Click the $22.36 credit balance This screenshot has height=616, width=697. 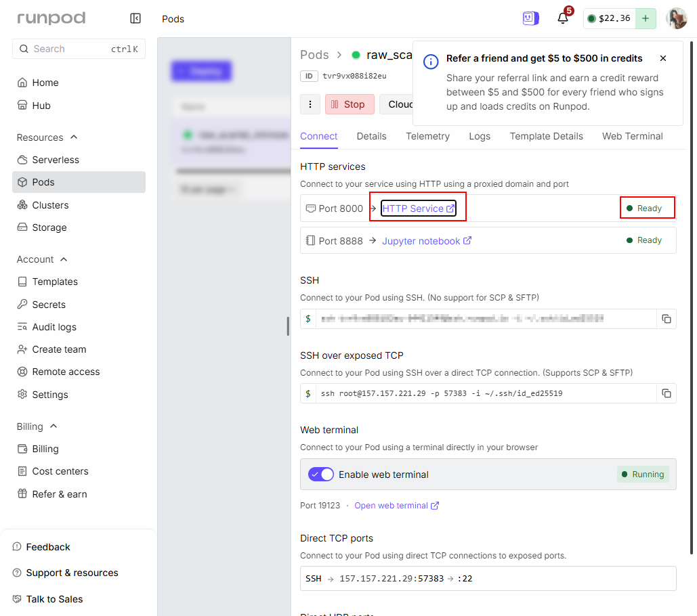click(x=610, y=18)
